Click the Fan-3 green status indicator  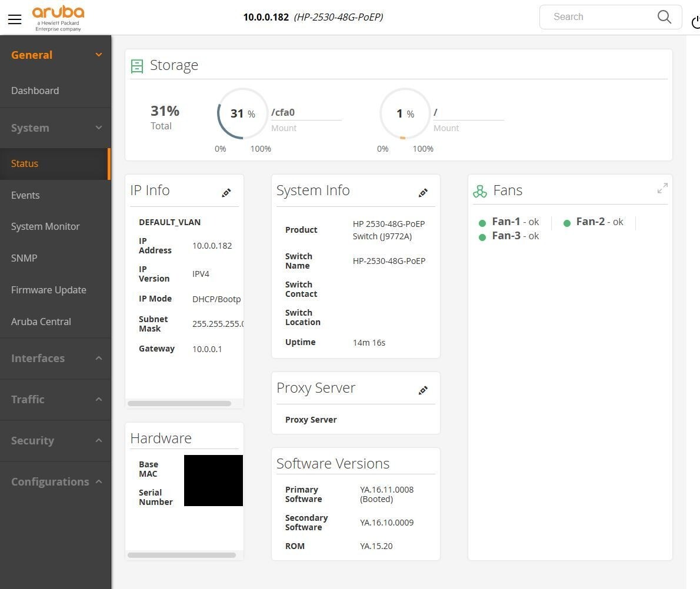click(482, 237)
